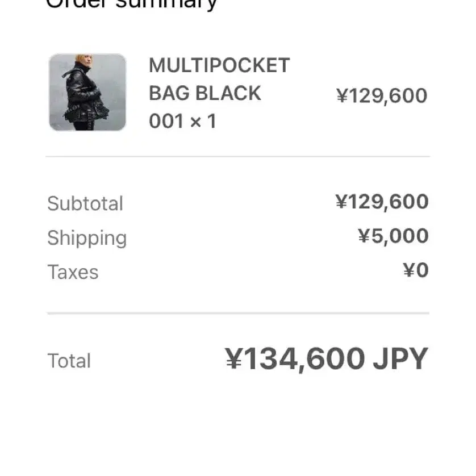
Task: Open the Multipocket Bag product thumbnail
Action: click(87, 93)
